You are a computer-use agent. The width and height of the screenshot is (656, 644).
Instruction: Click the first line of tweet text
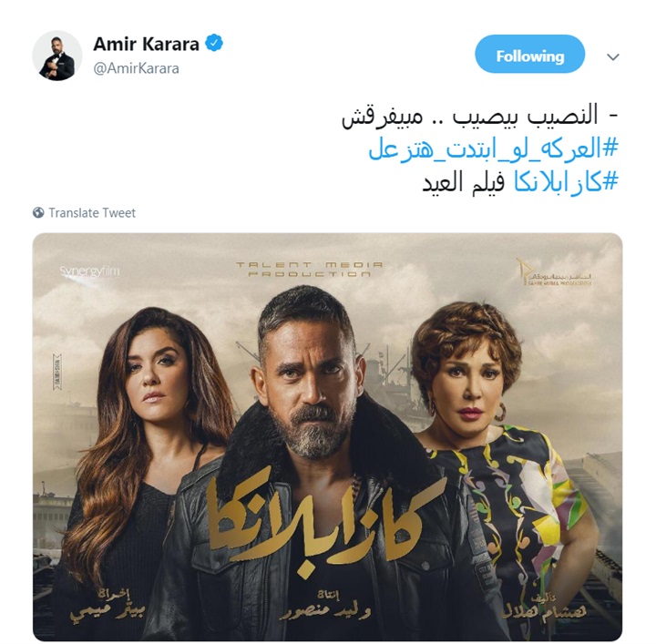coord(479,116)
